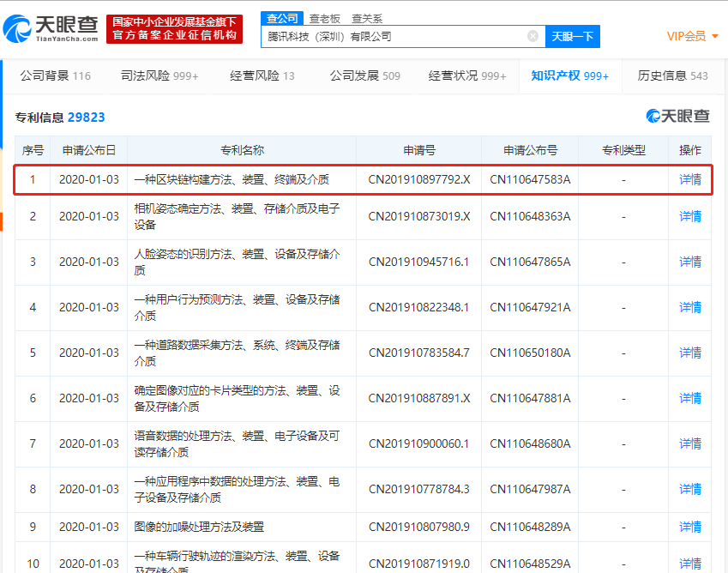Switch to the 查老板 search tab

click(324, 18)
